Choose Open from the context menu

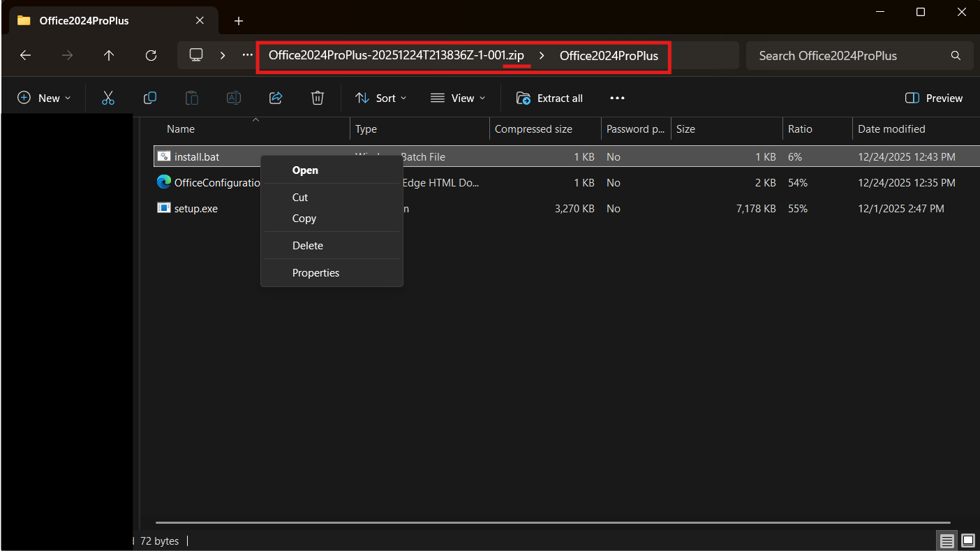(x=305, y=170)
